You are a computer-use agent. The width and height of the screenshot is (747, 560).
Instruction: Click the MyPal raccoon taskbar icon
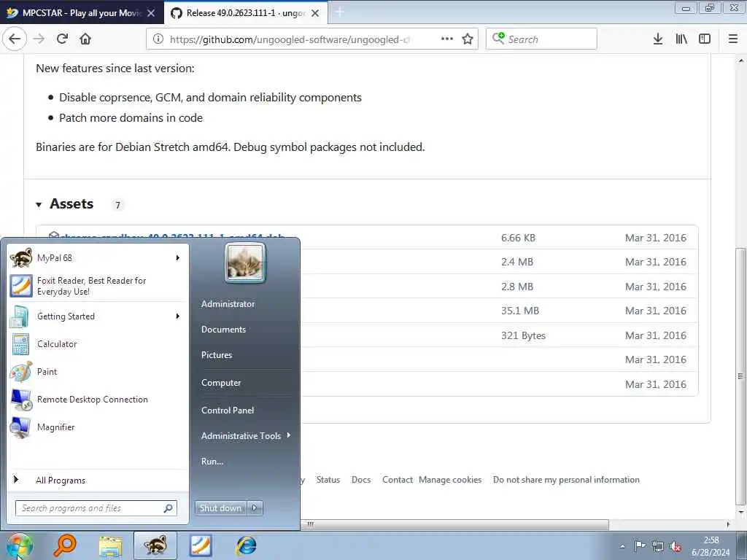tap(155, 545)
